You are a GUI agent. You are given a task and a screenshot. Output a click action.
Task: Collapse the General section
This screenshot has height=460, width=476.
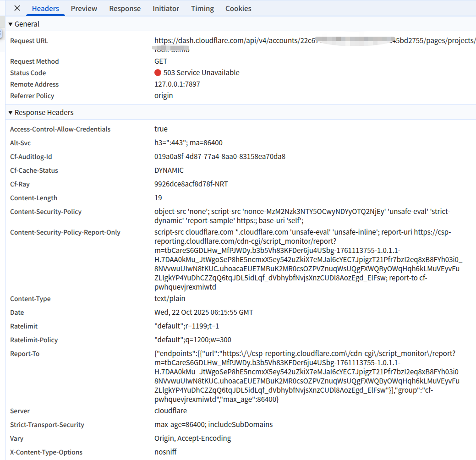(11, 24)
